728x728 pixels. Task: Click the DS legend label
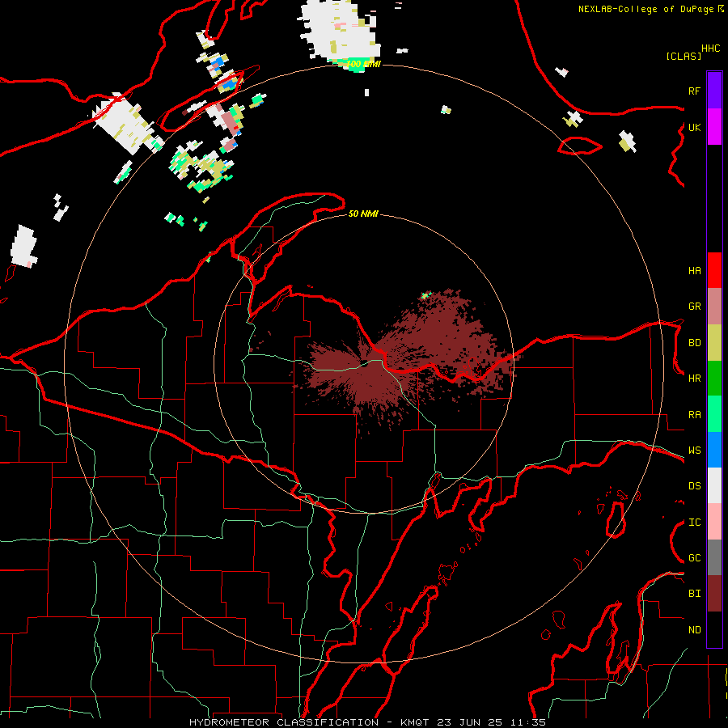(x=694, y=486)
